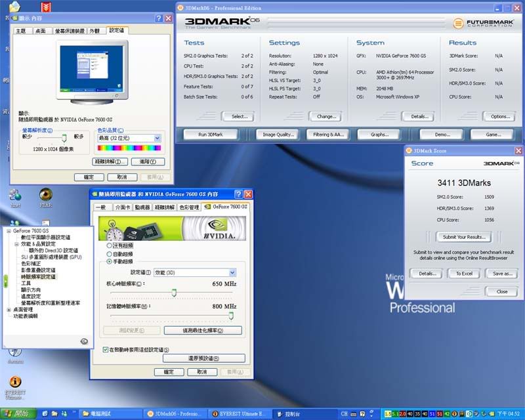525x420 pixels.
Task: Click the Filtering & AA button
Action: (x=329, y=135)
